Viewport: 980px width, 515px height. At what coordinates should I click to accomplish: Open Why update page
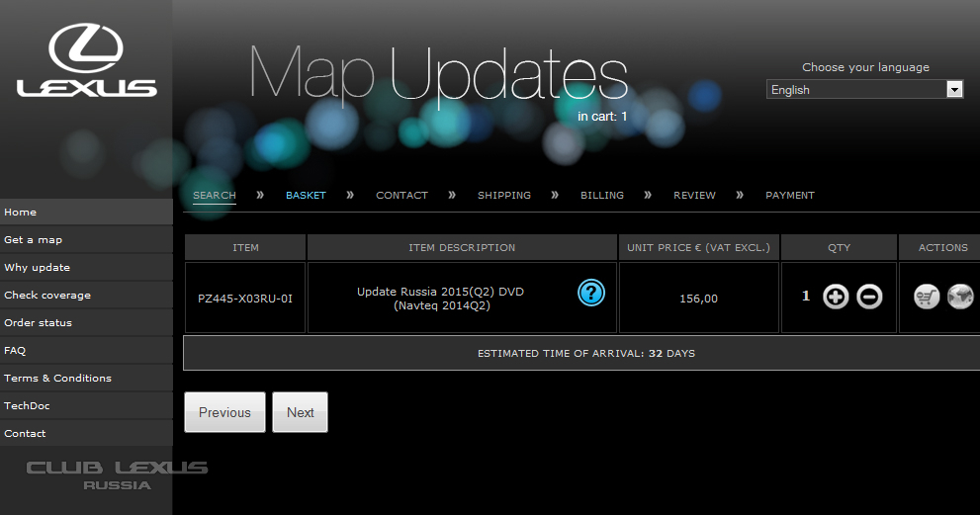86,267
